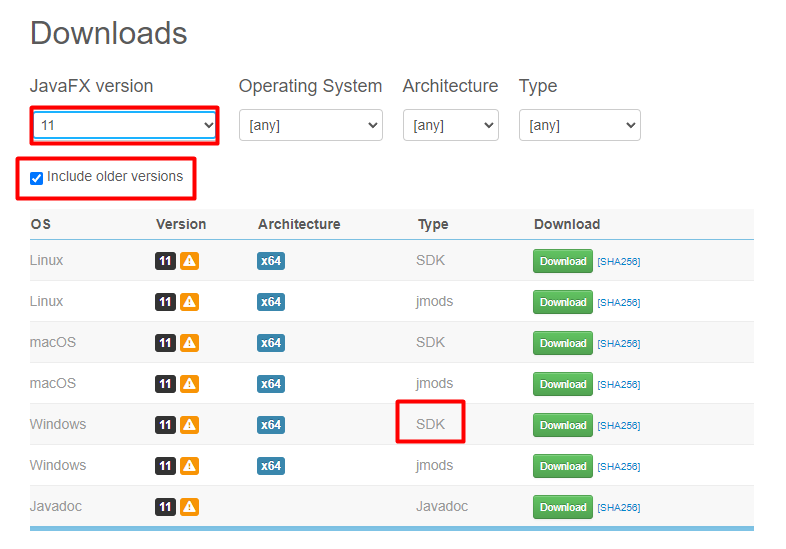Click x64 badge in Windows SDK row
786x549 pixels.
pos(271,425)
